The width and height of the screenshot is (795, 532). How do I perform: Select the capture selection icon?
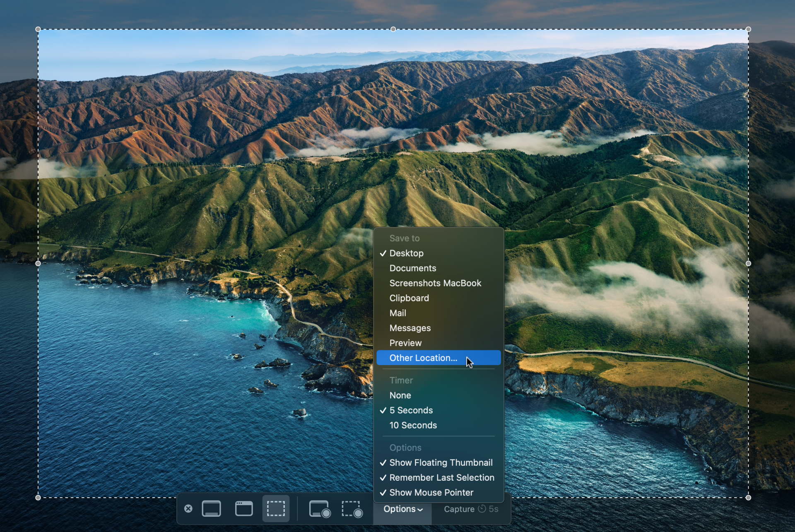277,509
